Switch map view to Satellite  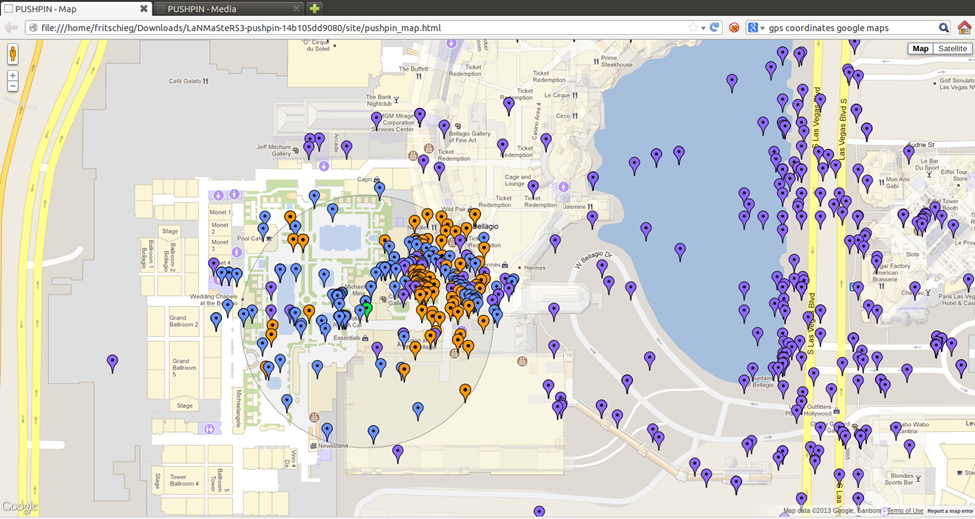click(x=952, y=48)
